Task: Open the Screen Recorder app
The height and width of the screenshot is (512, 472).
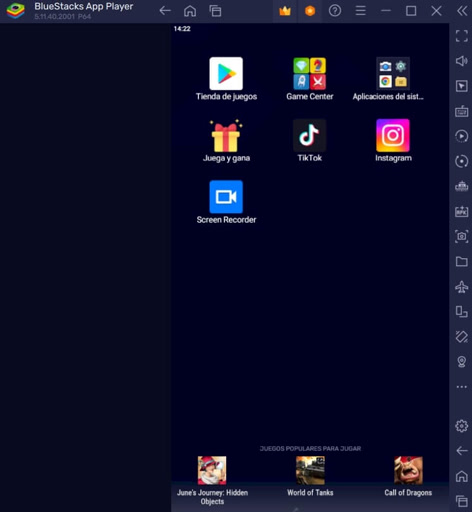Action: pyautogui.click(x=226, y=197)
